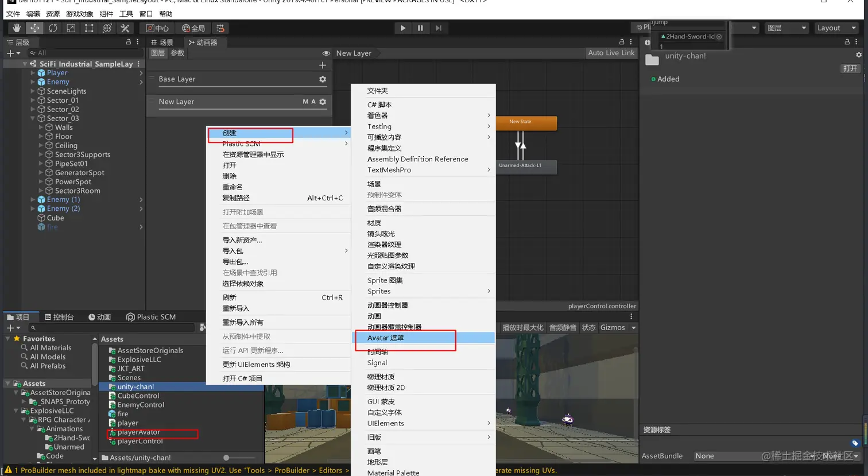The width and height of the screenshot is (868, 476).
Task: Open 创建 in the context menu
Action: [x=278, y=133]
